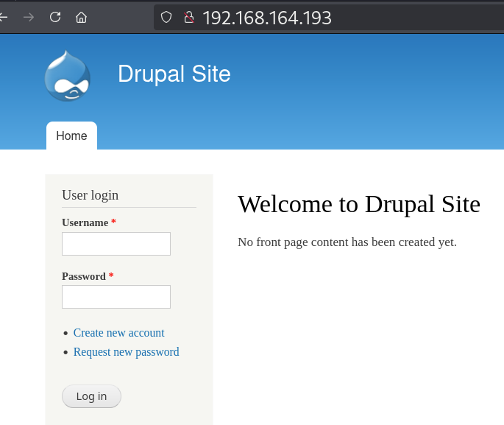Click the insecure connection padlock icon

point(188,17)
